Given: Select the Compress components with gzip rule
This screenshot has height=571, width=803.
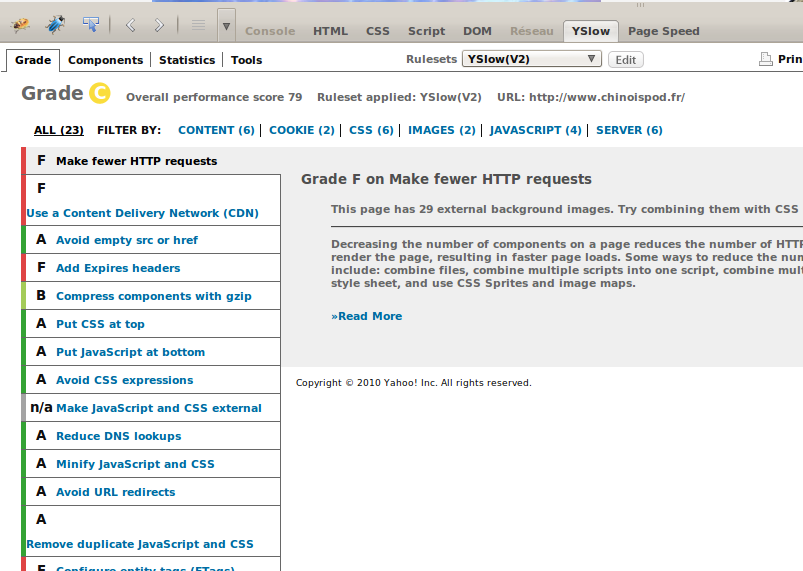Looking at the screenshot, I should (x=153, y=296).
